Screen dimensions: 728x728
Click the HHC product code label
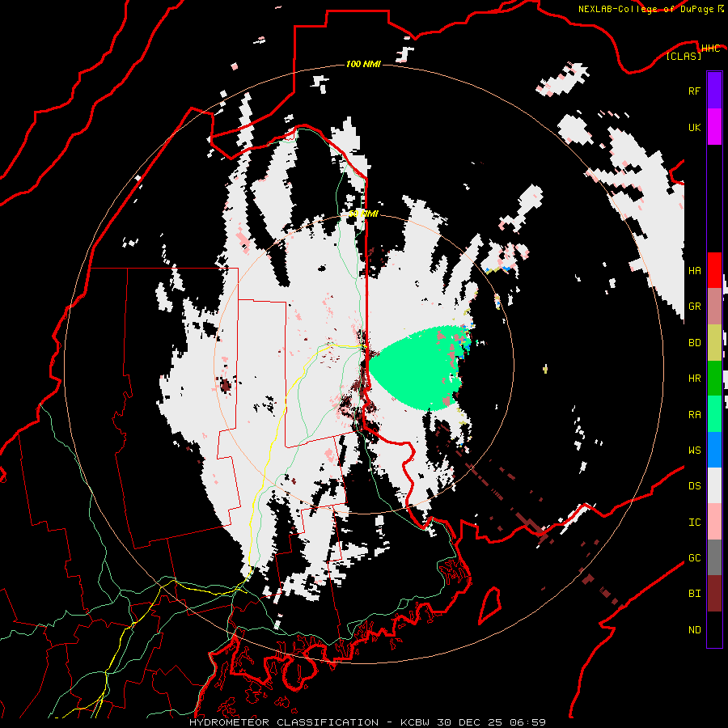pos(710,49)
